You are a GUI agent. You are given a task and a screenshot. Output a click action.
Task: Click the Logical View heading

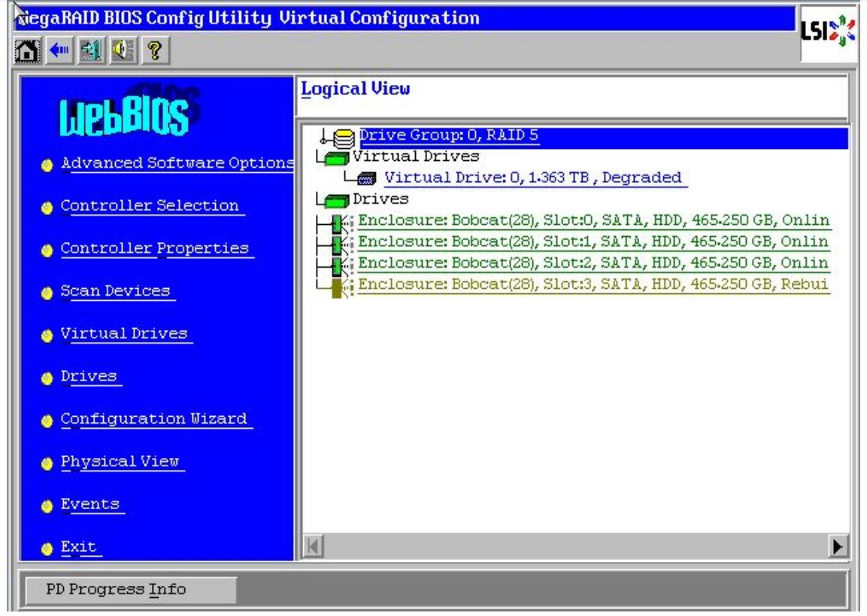point(355,89)
